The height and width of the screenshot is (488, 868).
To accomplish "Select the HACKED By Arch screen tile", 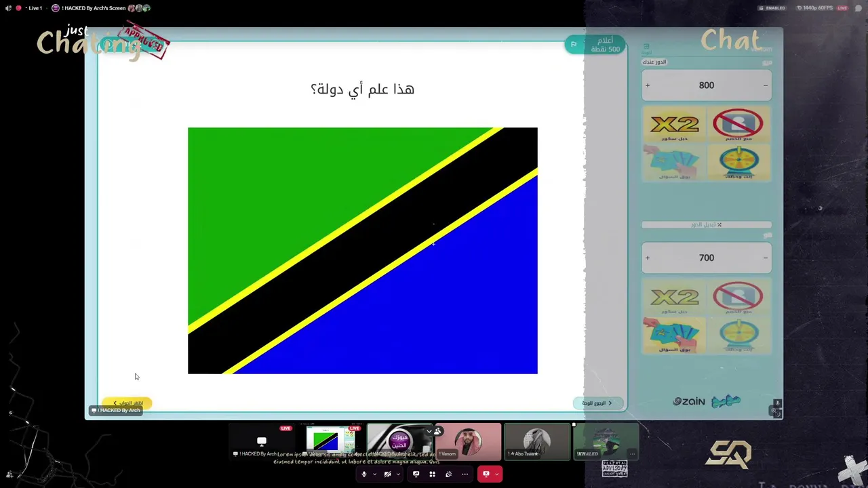I will (261, 441).
